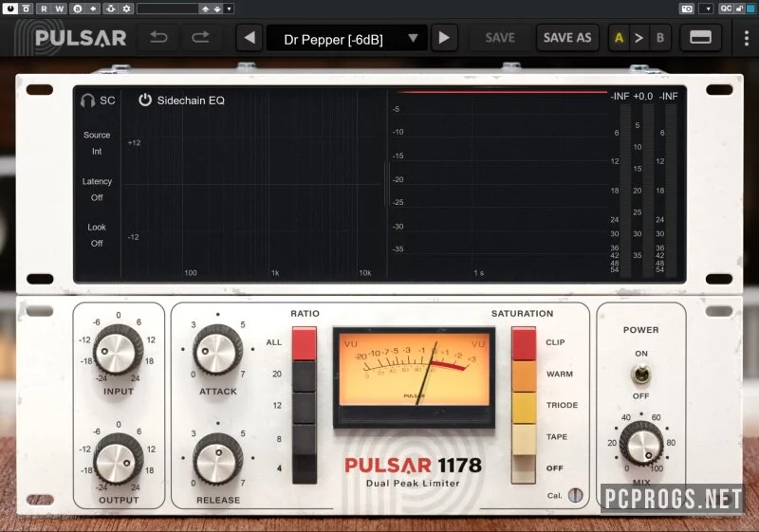Click the host snapshot camera icon
The height and width of the screenshot is (532, 759).
coord(687,9)
